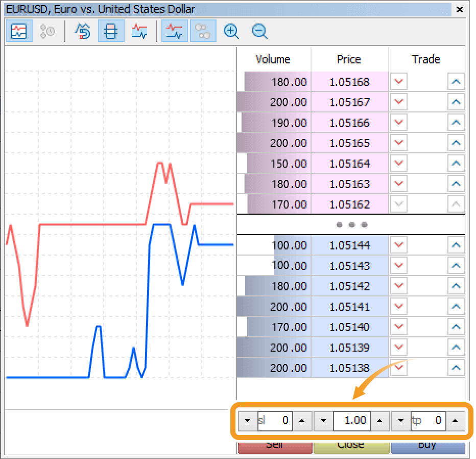
Task: Decrease stop loss with the sl down arrow
Action: (x=248, y=421)
